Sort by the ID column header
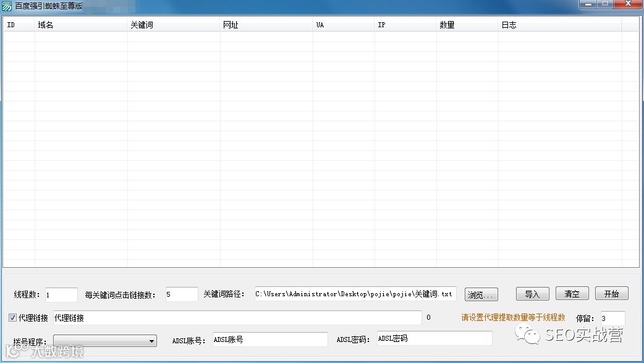 [19, 25]
